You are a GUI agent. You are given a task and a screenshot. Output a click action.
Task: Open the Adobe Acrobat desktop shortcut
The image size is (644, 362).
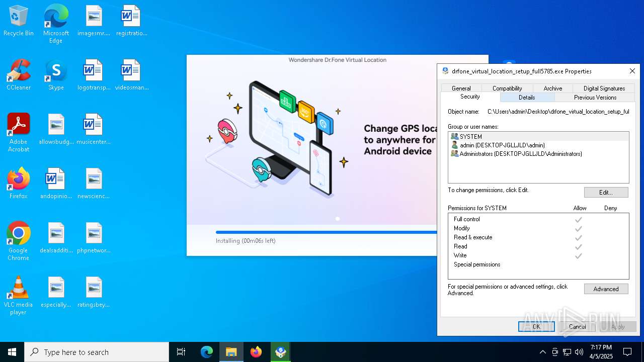pos(19,133)
